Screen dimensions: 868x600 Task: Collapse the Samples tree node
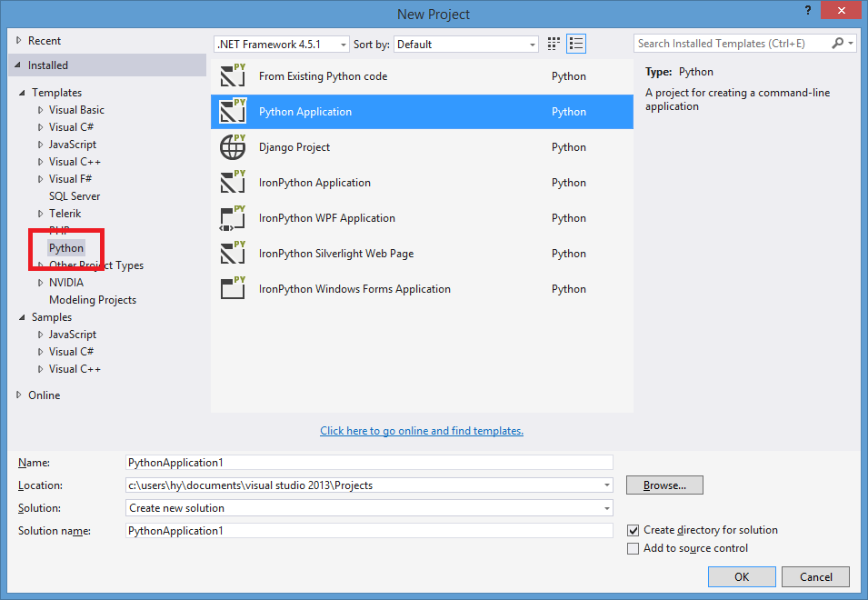click(22, 317)
